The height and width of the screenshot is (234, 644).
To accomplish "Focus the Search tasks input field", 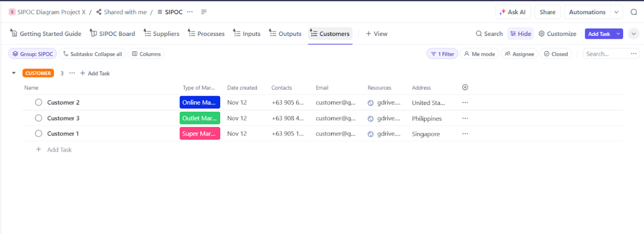I will [604, 54].
